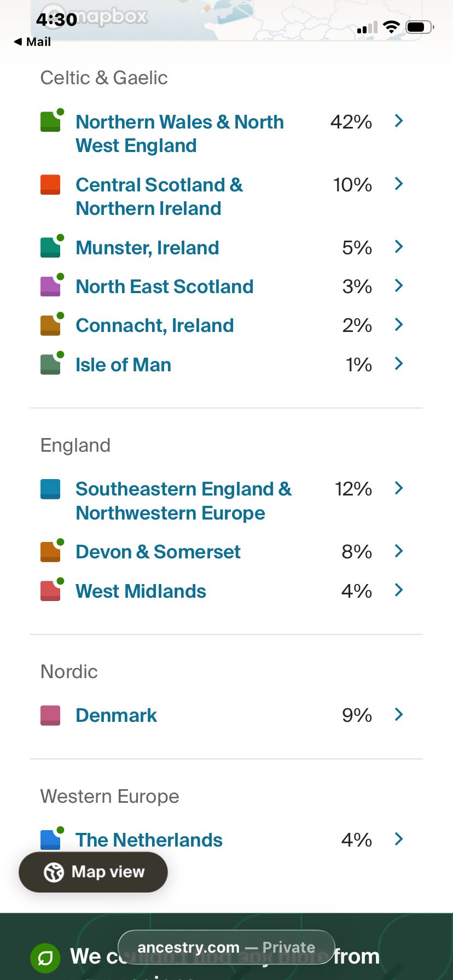The height and width of the screenshot is (980, 453).
Task: Open the Connacht, Ireland chevron
Action: point(399,325)
